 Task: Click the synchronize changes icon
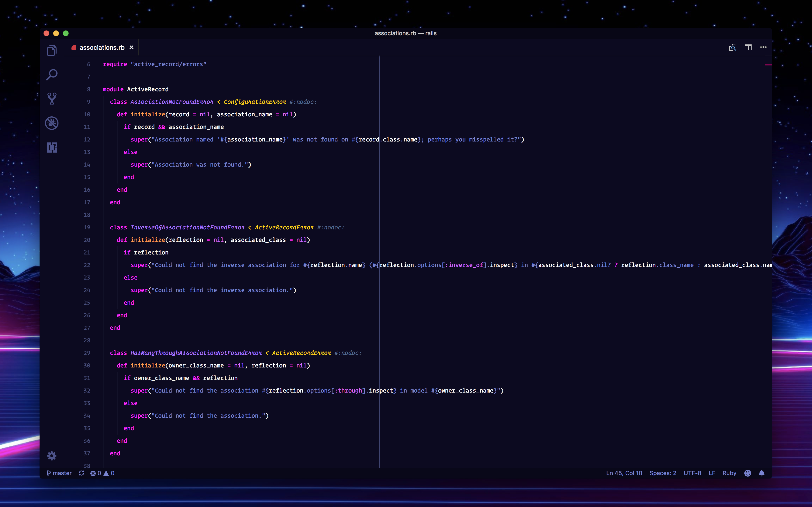tap(81, 473)
